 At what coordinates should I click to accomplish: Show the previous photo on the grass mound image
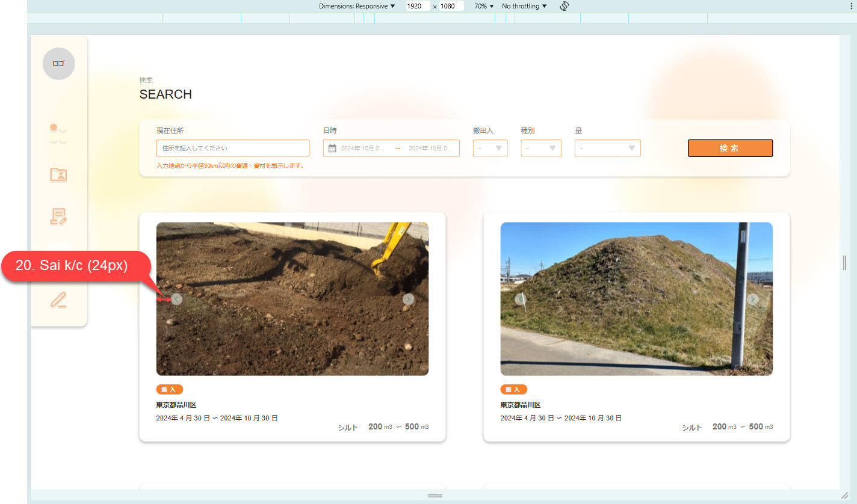pyautogui.click(x=521, y=299)
